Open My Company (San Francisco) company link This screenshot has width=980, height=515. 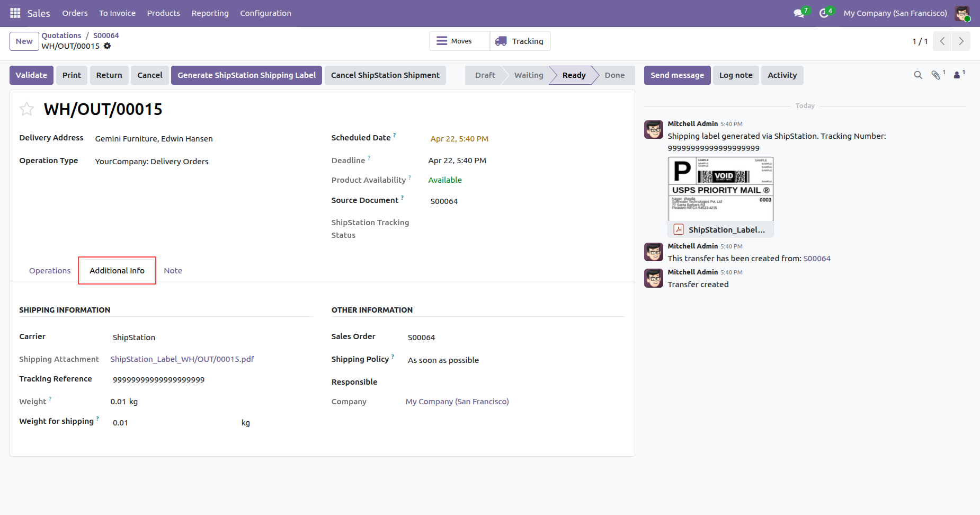[457, 402]
